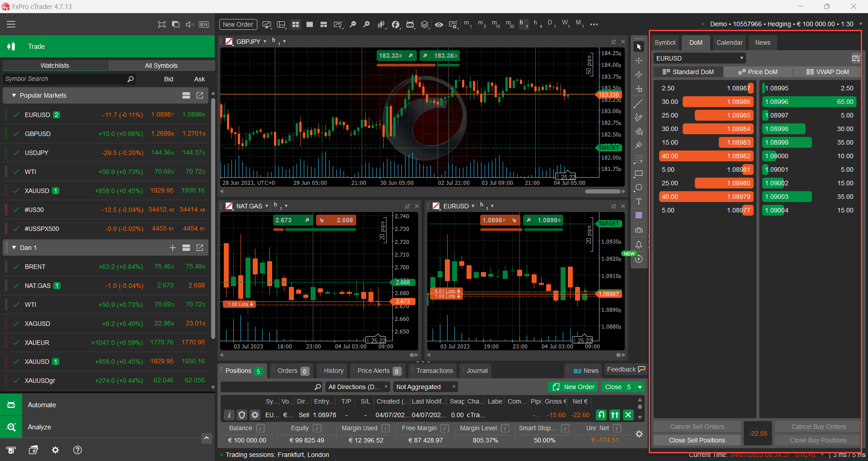Select the cursor pointer tool
The height and width of the screenshot is (461, 868).
pos(639,47)
